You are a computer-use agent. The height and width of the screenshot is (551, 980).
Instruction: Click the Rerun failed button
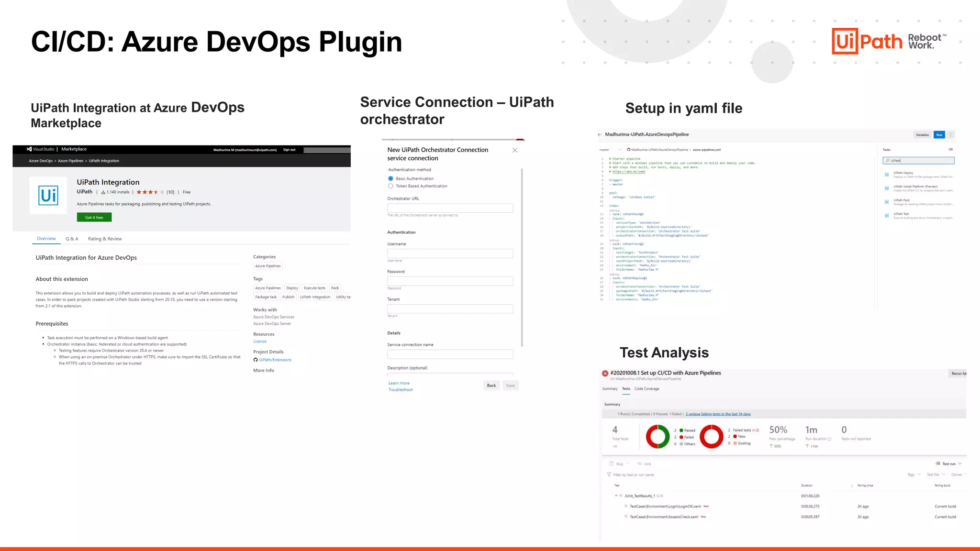coord(958,374)
